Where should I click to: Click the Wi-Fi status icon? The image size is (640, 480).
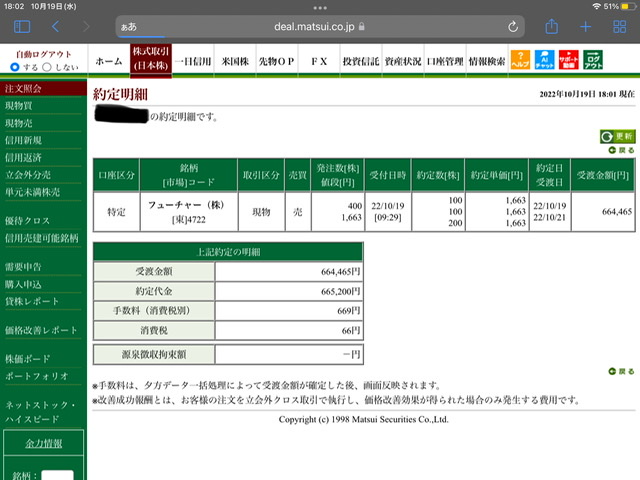pos(597,7)
